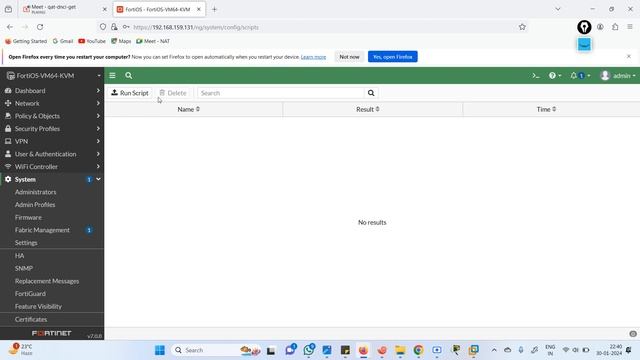Open the FortiOS-VM64-KVM device dropdown
The height and width of the screenshot is (360, 640).
(x=52, y=76)
